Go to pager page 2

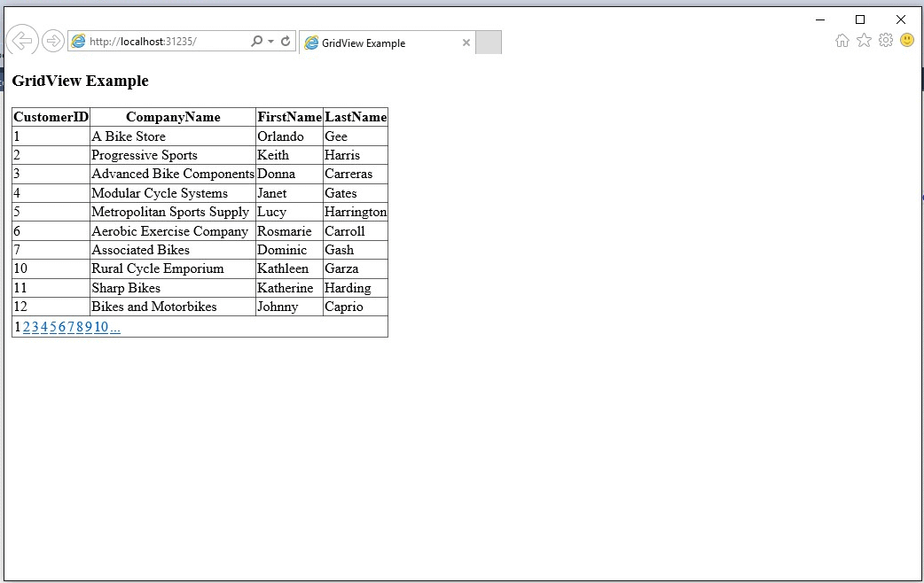point(27,327)
